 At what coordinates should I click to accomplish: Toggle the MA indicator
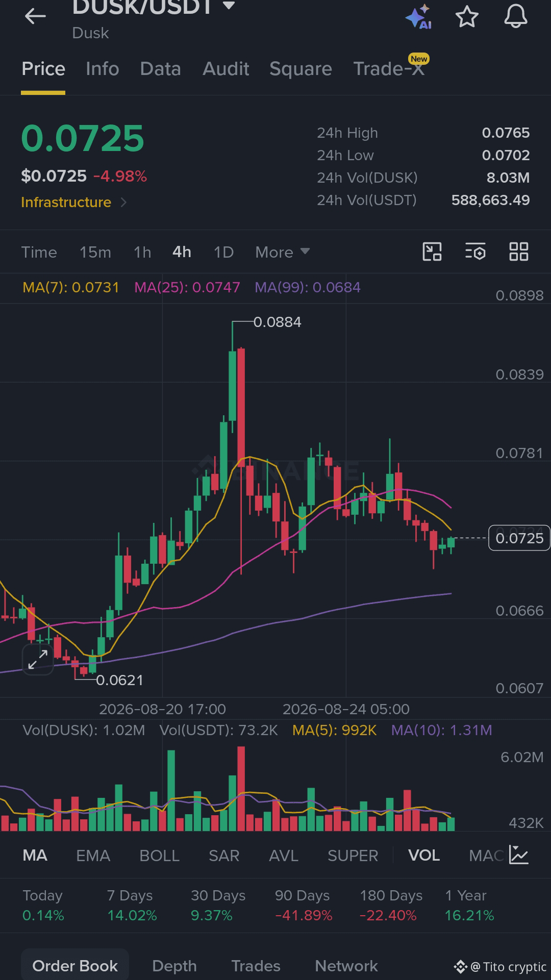35,856
